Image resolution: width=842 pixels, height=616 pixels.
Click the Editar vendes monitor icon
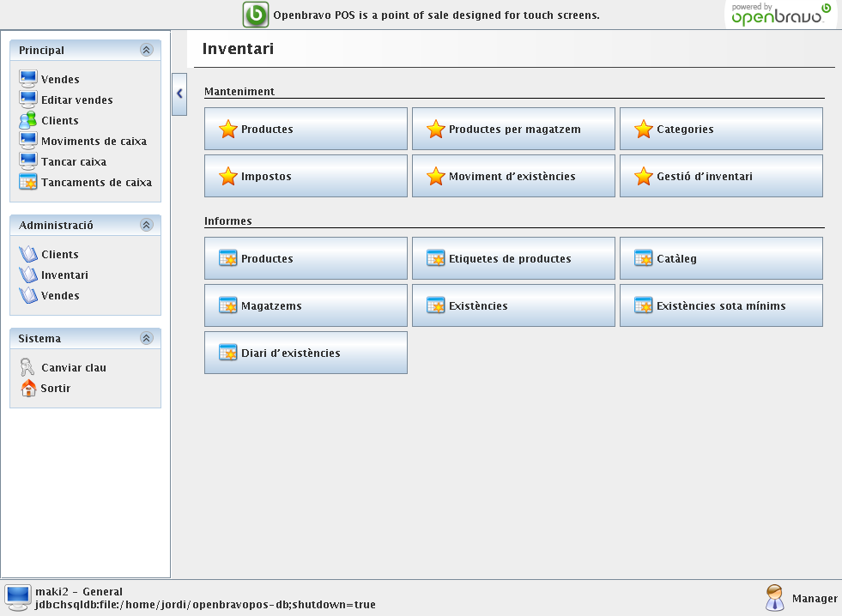point(28,100)
